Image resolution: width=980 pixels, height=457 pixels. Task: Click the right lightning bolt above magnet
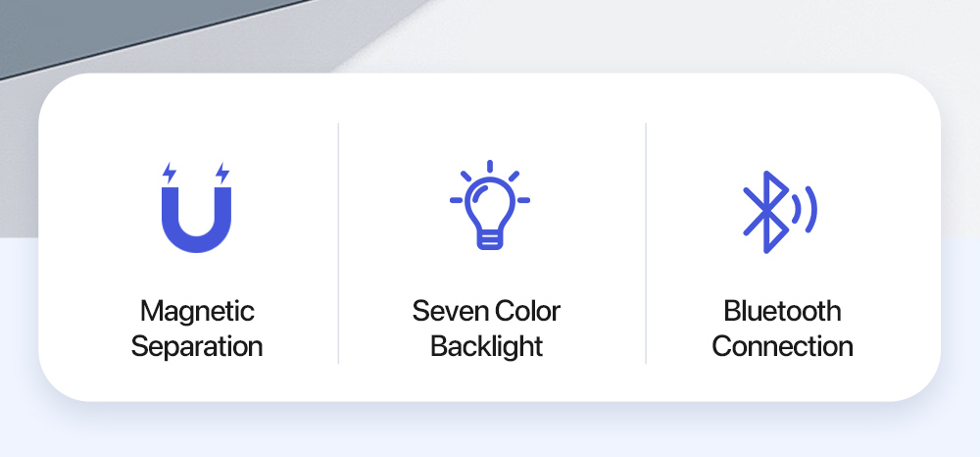[x=222, y=174]
